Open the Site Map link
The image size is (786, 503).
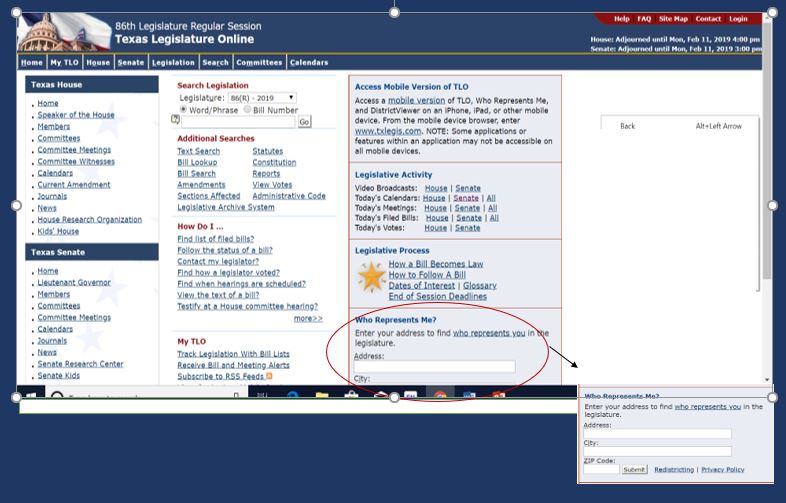(x=673, y=19)
